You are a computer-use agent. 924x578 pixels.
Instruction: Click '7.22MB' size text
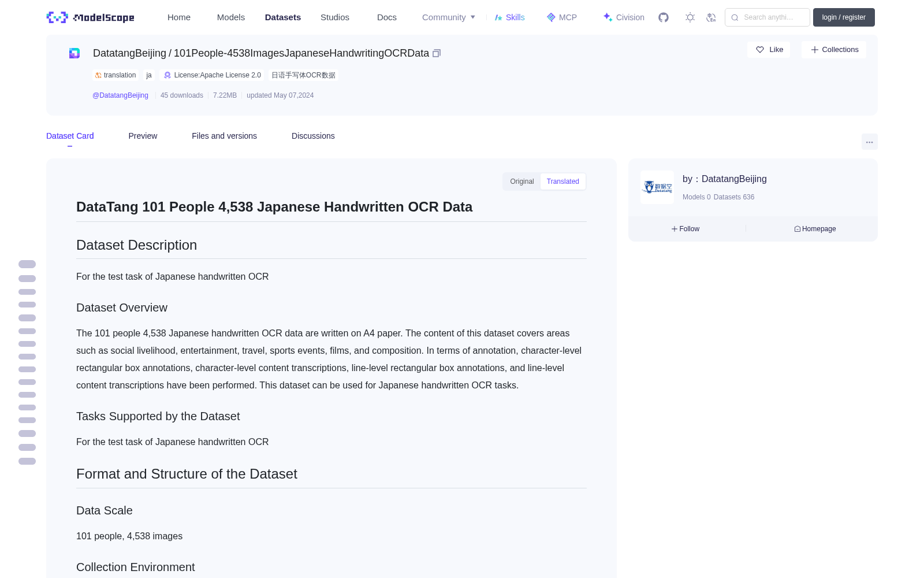click(x=225, y=95)
